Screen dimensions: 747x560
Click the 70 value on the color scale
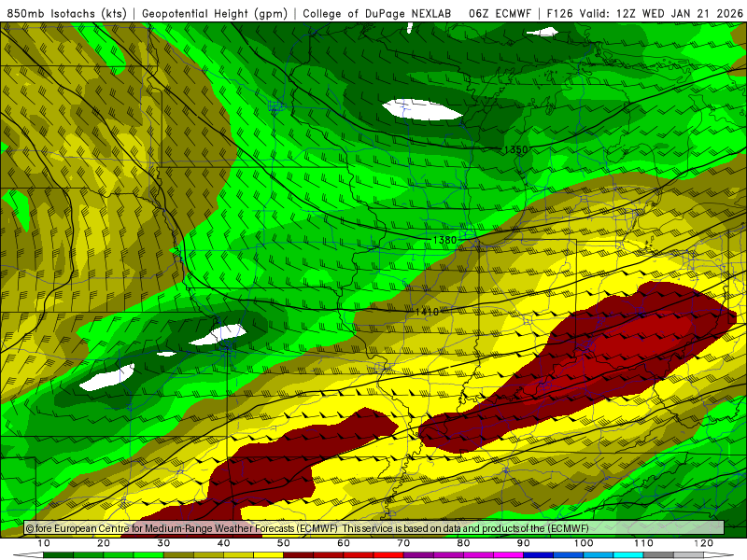coord(403,543)
